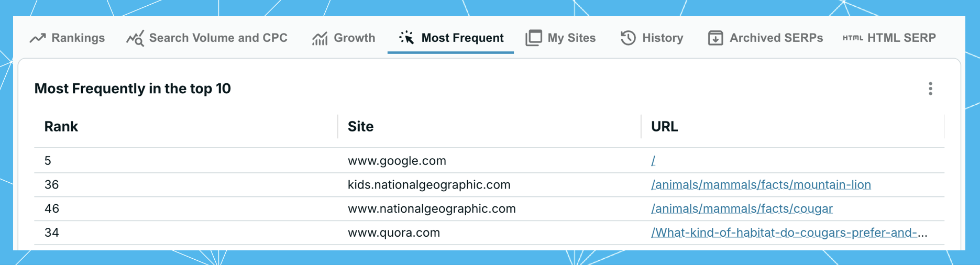Open the Quora cougar habitat URL link

(x=789, y=233)
